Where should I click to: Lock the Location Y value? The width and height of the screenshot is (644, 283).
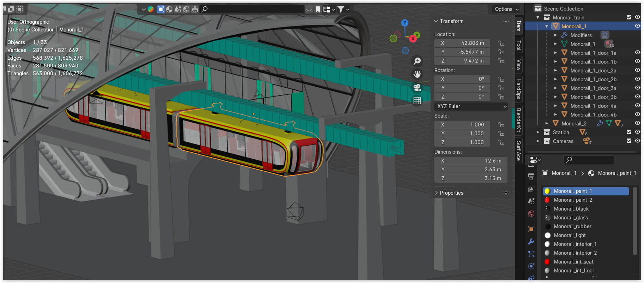tap(501, 52)
